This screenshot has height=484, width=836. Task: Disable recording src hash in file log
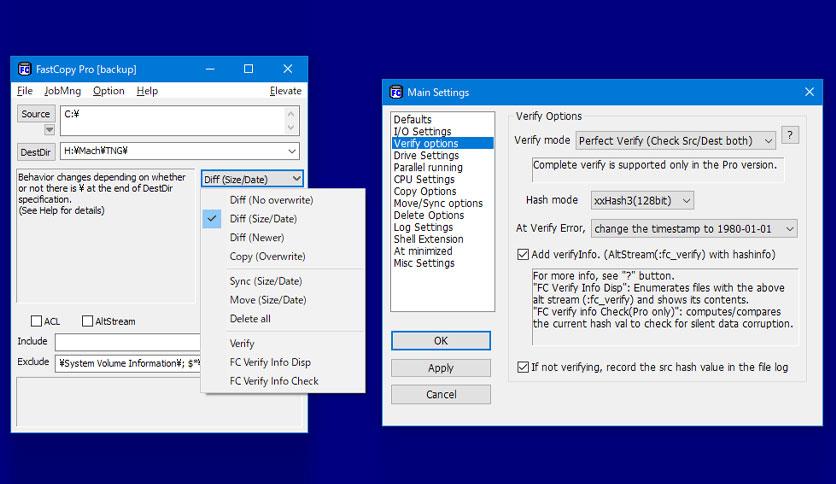coord(523,367)
